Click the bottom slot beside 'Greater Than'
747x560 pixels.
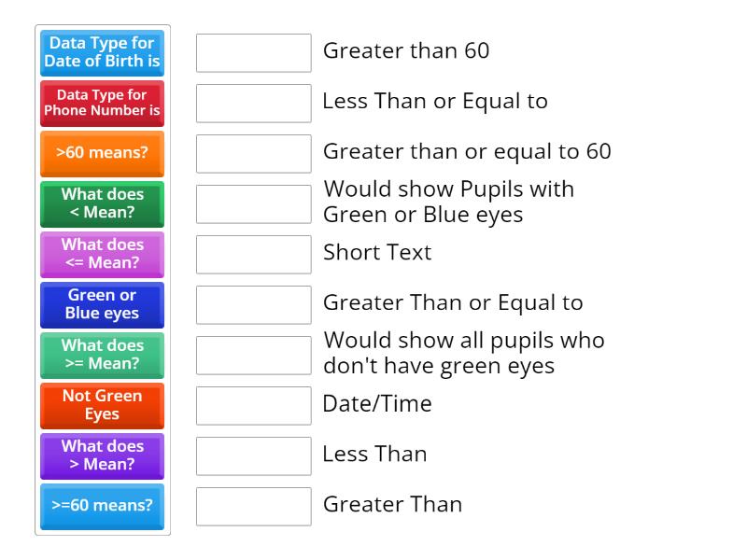pyautogui.click(x=254, y=507)
